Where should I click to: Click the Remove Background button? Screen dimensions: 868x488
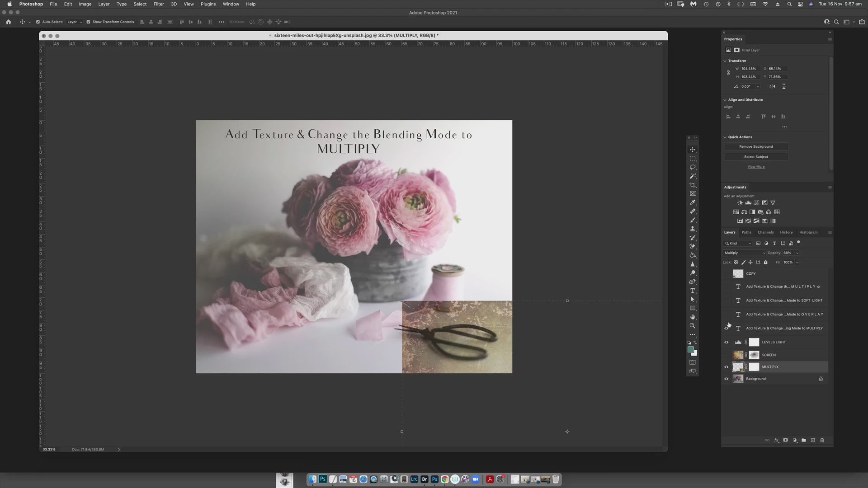coord(756,146)
